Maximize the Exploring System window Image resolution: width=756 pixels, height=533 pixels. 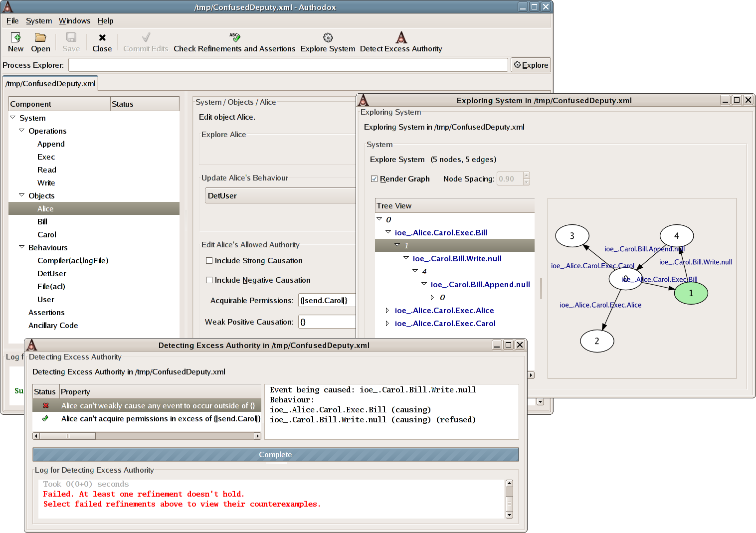point(737,100)
